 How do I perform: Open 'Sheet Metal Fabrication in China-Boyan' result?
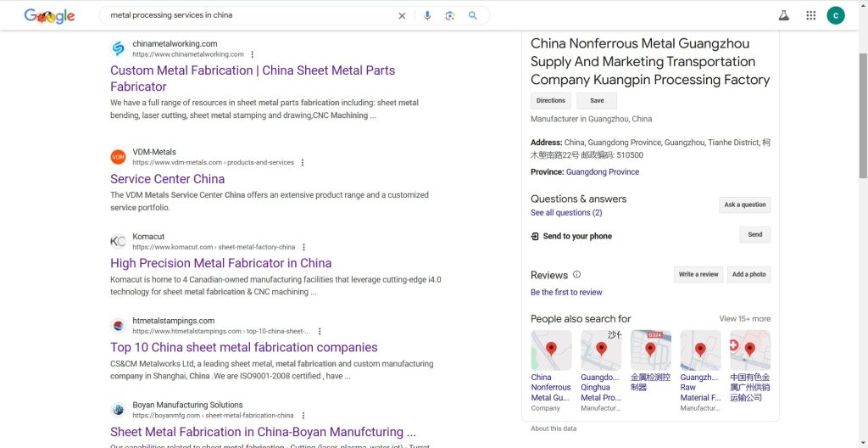point(263,432)
